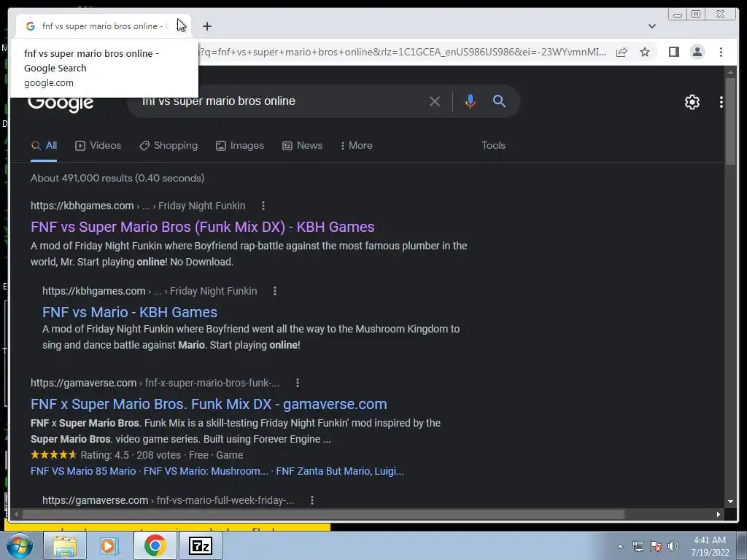747x560 pixels.
Task: Launch Windows Media Player from taskbar
Action: [x=109, y=545]
